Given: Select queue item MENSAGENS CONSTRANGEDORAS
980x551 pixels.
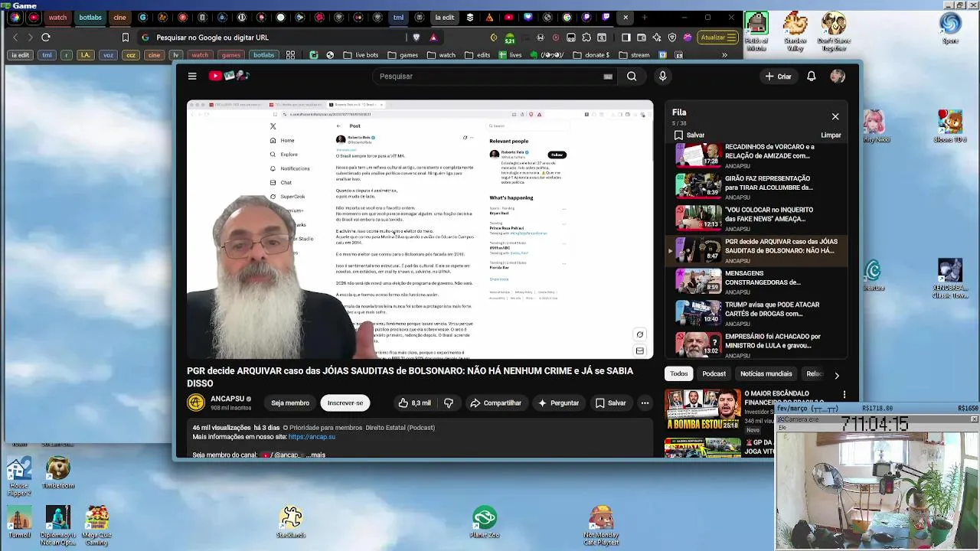Looking at the screenshot, I should coord(758,281).
